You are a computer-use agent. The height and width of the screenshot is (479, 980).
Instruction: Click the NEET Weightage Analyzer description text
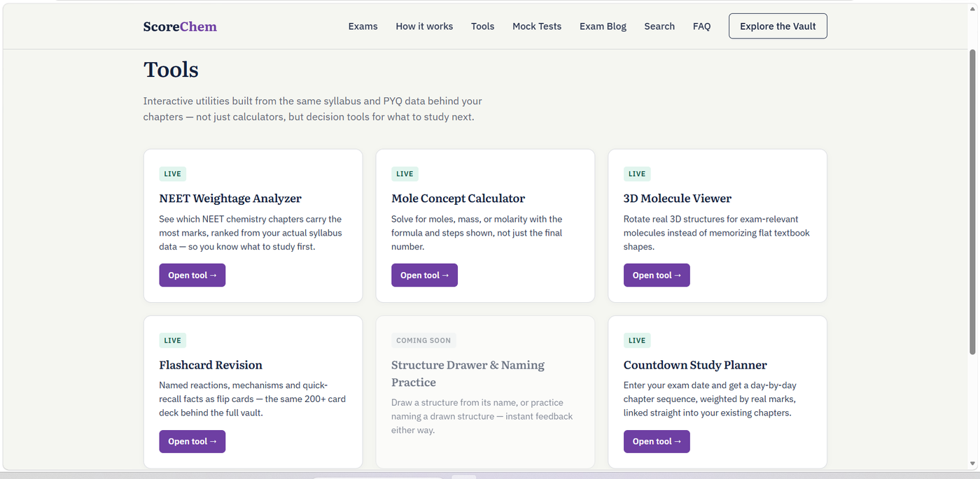[x=251, y=233]
